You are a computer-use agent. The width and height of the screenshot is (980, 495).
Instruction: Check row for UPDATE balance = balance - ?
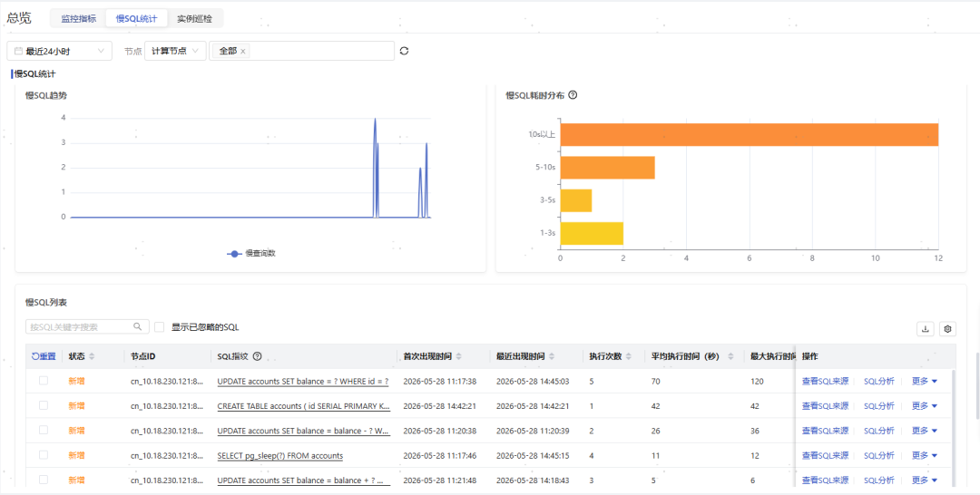[44, 430]
